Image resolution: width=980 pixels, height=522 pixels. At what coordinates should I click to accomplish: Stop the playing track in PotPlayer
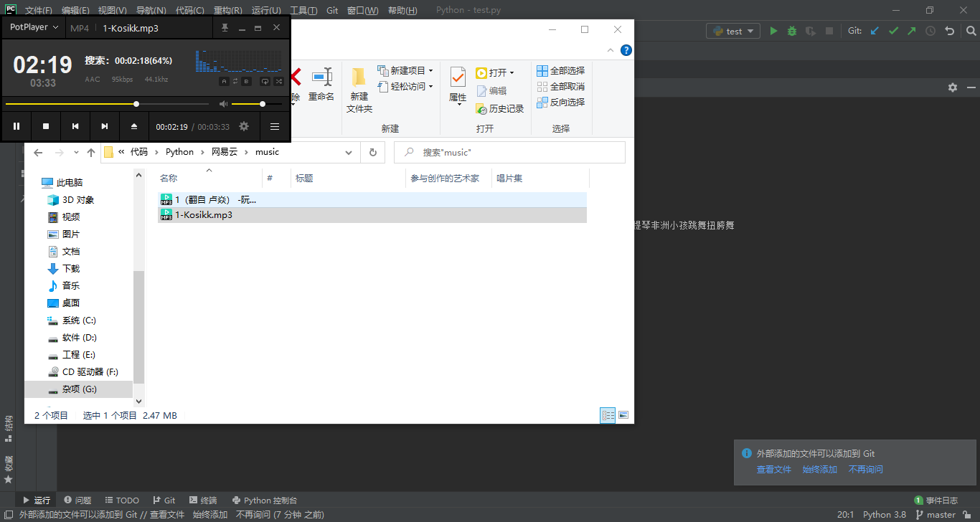click(x=46, y=126)
